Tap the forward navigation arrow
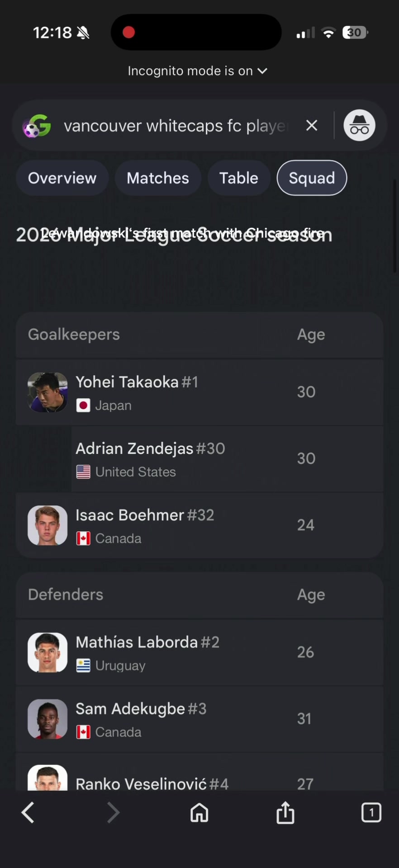Screen dimensions: 399x868 (113, 812)
